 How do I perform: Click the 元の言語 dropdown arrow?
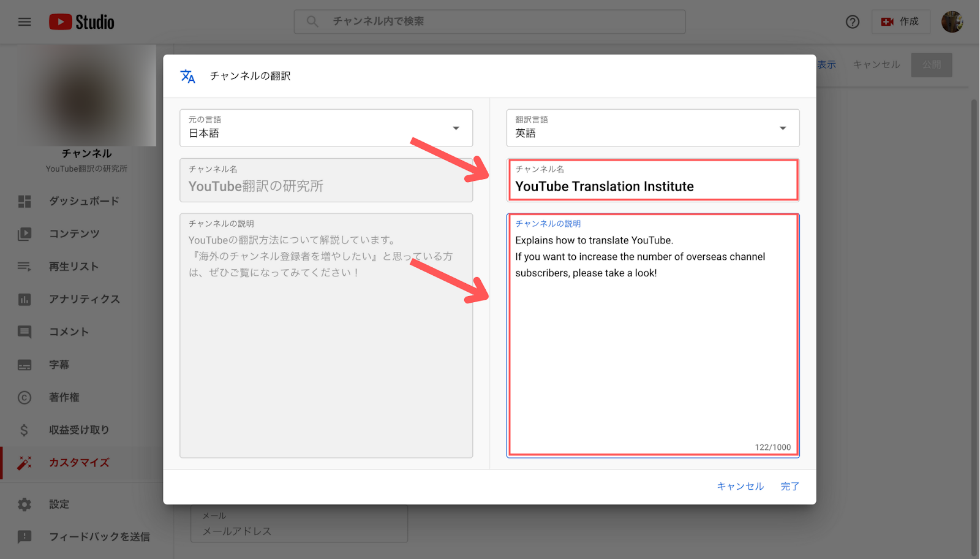456,128
